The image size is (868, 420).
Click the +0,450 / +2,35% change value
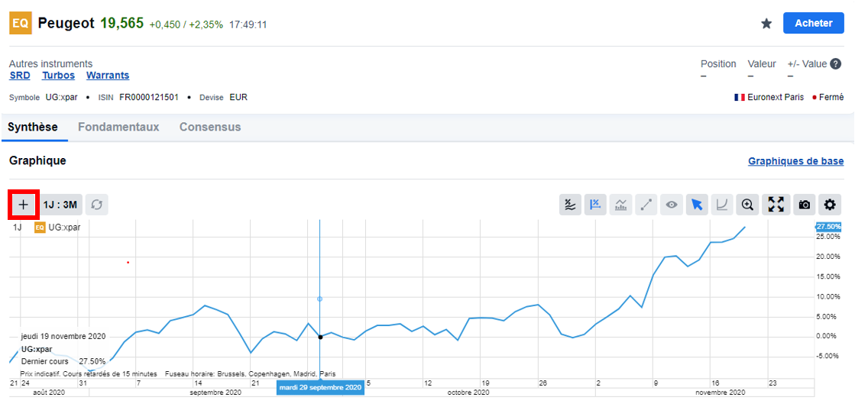(x=186, y=25)
